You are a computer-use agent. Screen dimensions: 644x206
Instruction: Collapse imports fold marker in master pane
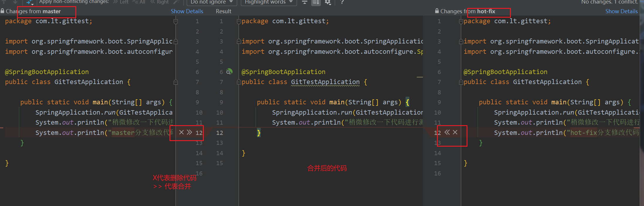coord(176,41)
